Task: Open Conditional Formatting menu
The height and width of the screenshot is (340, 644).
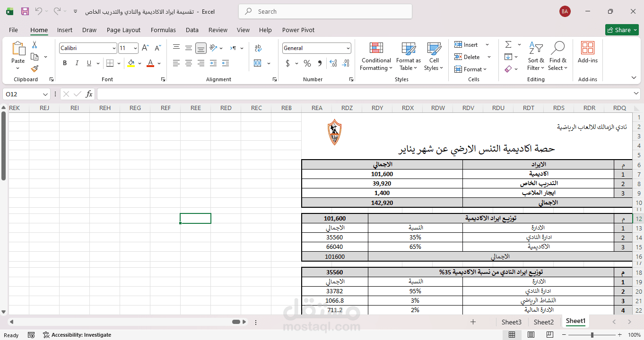Action: [x=376, y=57]
